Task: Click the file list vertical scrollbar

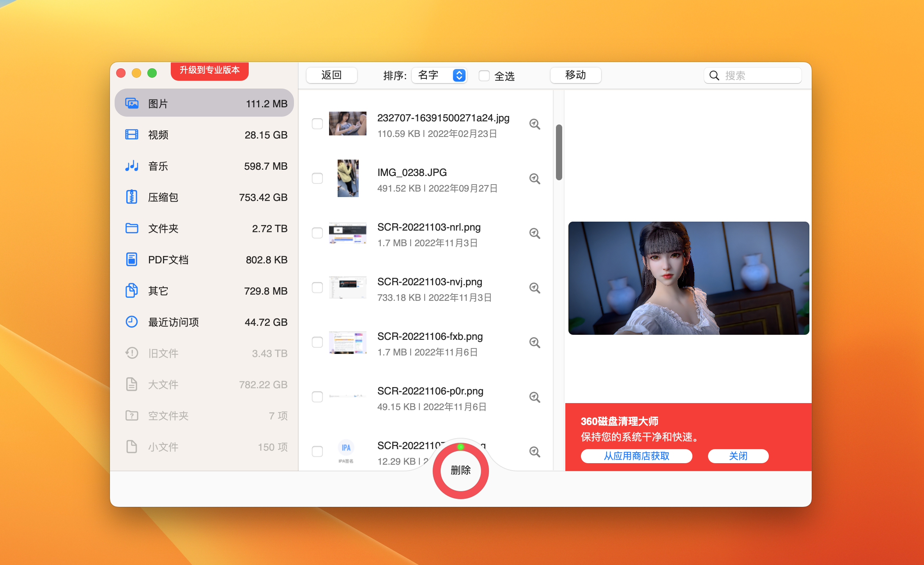Action: click(559, 153)
